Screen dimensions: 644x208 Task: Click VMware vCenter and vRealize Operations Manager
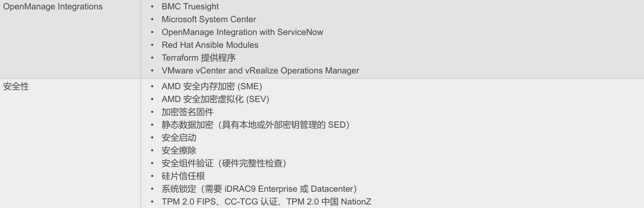tap(260, 70)
